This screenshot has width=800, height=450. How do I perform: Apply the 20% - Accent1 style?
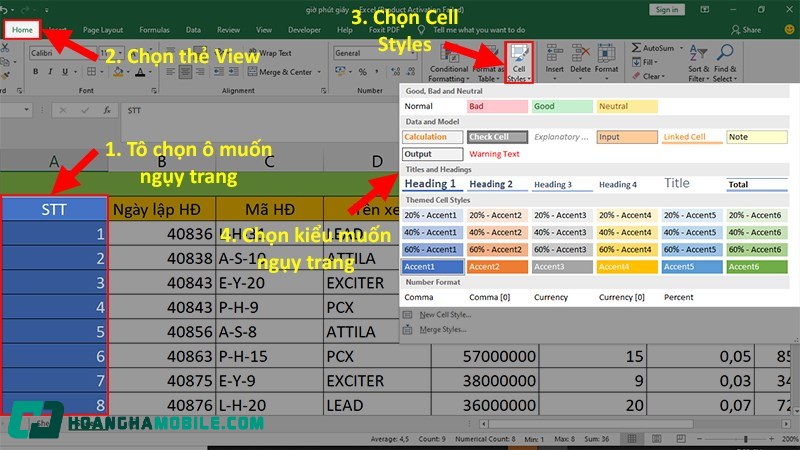coord(432,215)
